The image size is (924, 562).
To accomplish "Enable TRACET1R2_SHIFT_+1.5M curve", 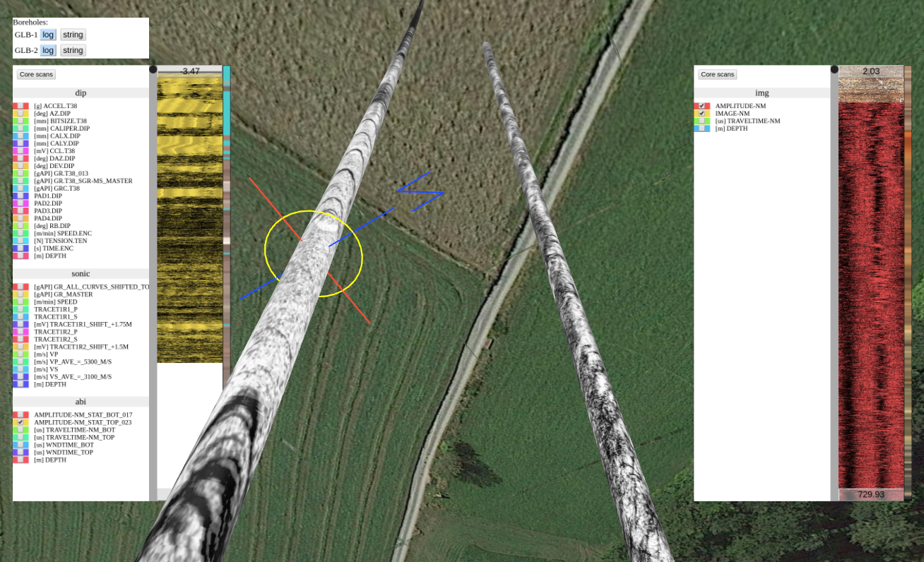I will coord(21,347).
